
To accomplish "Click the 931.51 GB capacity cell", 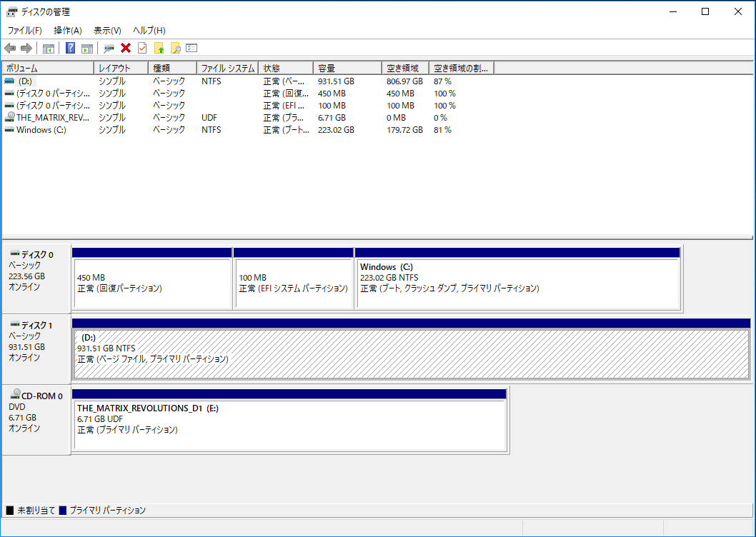I will (336, 81).
